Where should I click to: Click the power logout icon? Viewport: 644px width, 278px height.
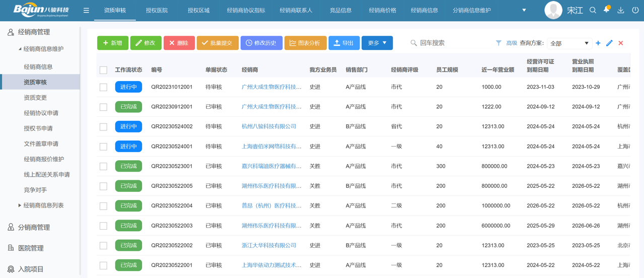point(635,10)
